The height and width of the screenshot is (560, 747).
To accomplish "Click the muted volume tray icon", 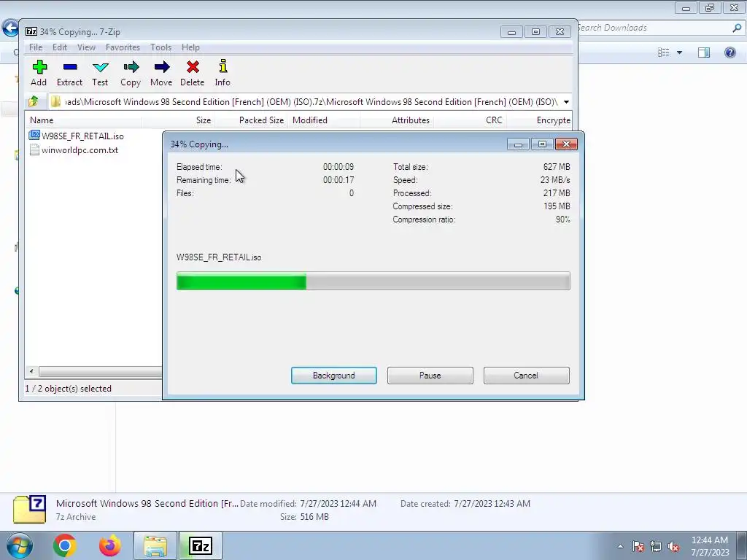I will [673, 546].
